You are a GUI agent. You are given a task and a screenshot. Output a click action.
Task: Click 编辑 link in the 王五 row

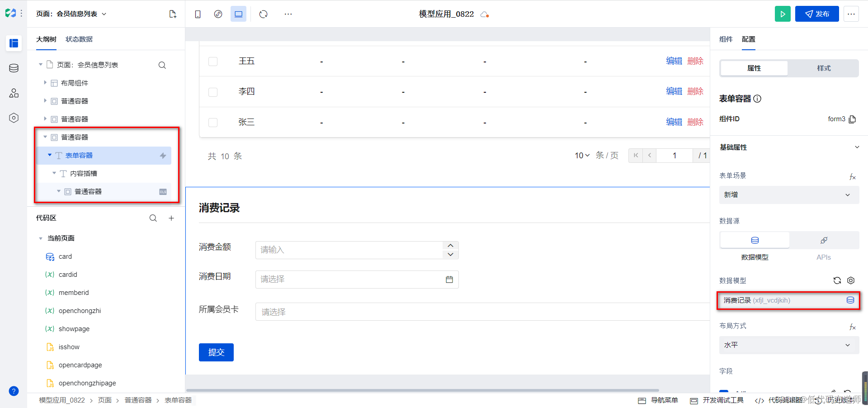coord(674,61)
